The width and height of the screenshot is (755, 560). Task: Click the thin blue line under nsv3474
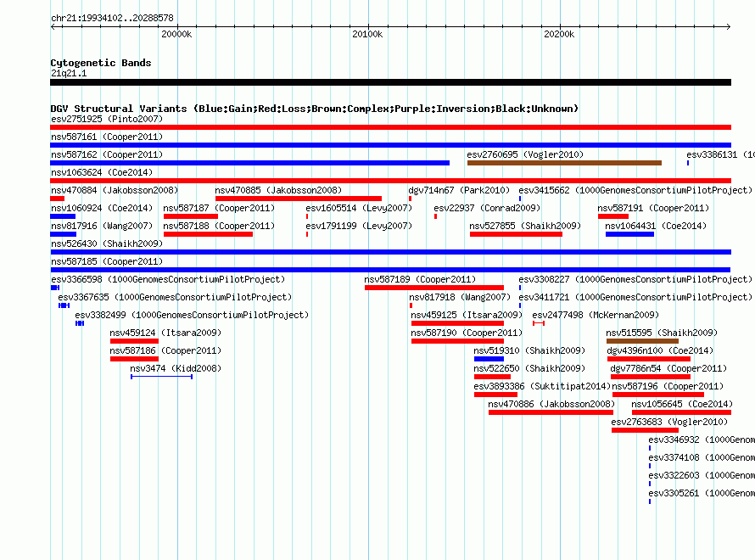[162, 377]
